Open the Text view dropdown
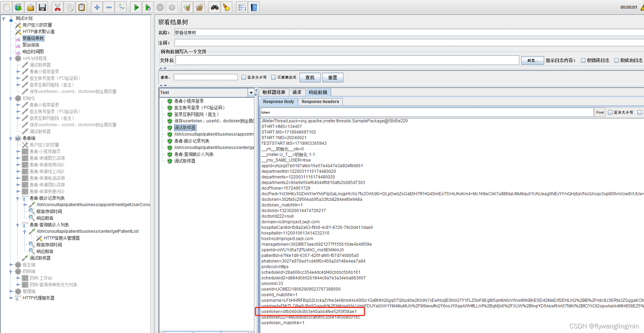This screenshot has width=644, height=333. pyautogui.click(x=251, y=93)
